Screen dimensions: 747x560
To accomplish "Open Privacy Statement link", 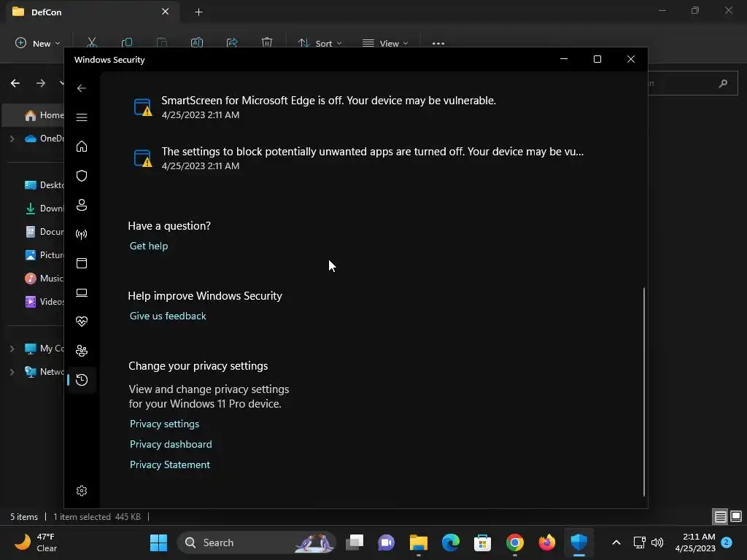I will 169,464.
